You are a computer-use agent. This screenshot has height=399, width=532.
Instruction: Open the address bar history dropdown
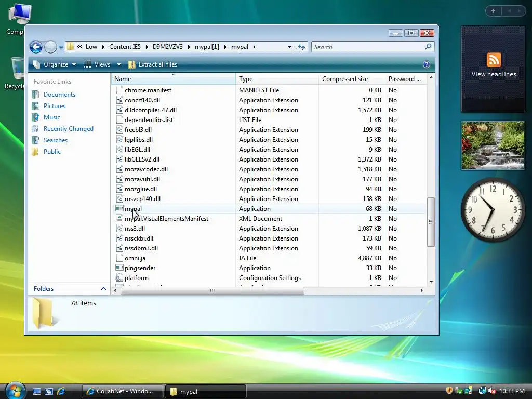click(x=289, y=47)
